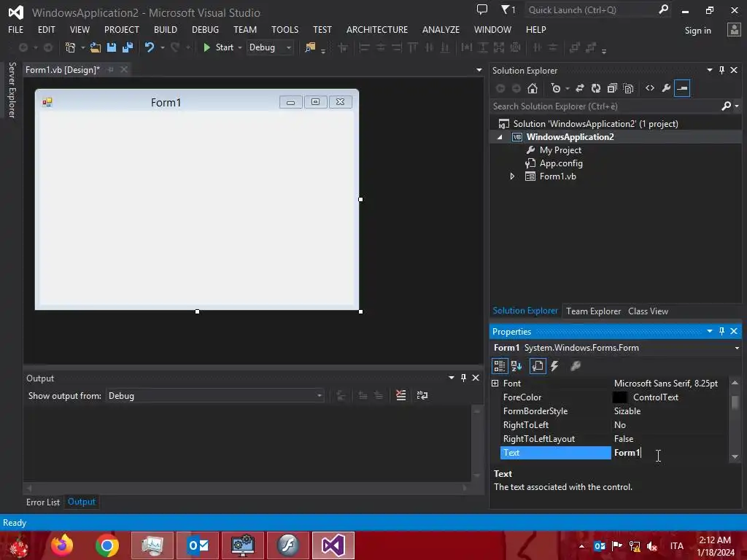
Task: Click the Save disk icon
Action: pos(112,47)
